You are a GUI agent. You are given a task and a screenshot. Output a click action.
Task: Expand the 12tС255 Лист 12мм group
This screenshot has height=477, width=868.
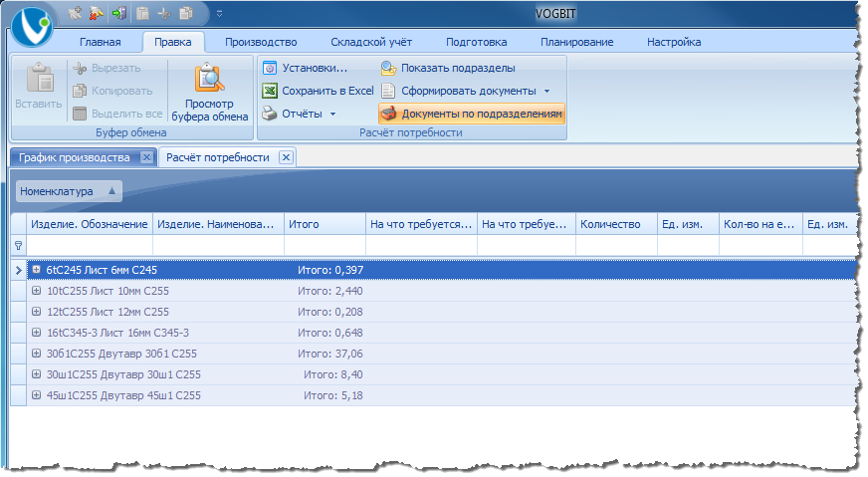(36, 312)
